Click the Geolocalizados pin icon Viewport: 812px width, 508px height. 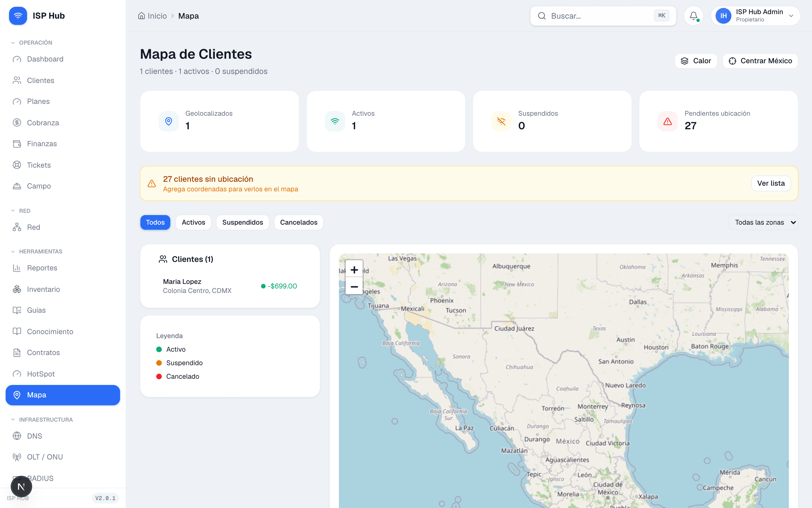click(168, 121)
